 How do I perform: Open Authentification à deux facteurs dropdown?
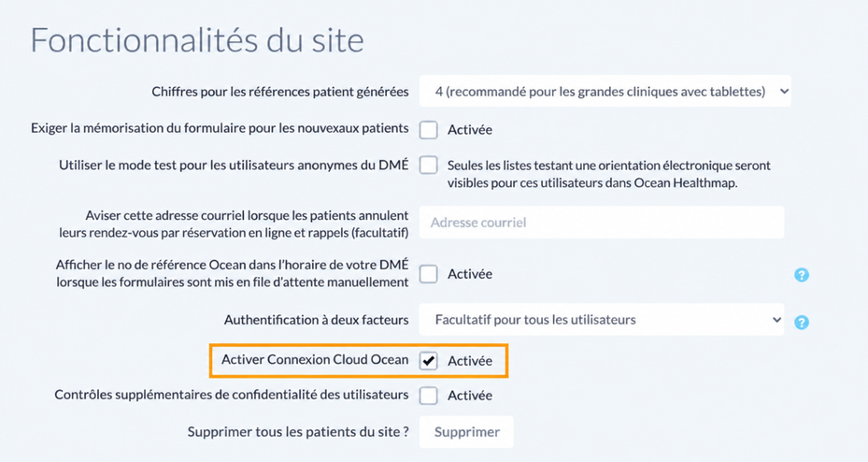[601, 320]
